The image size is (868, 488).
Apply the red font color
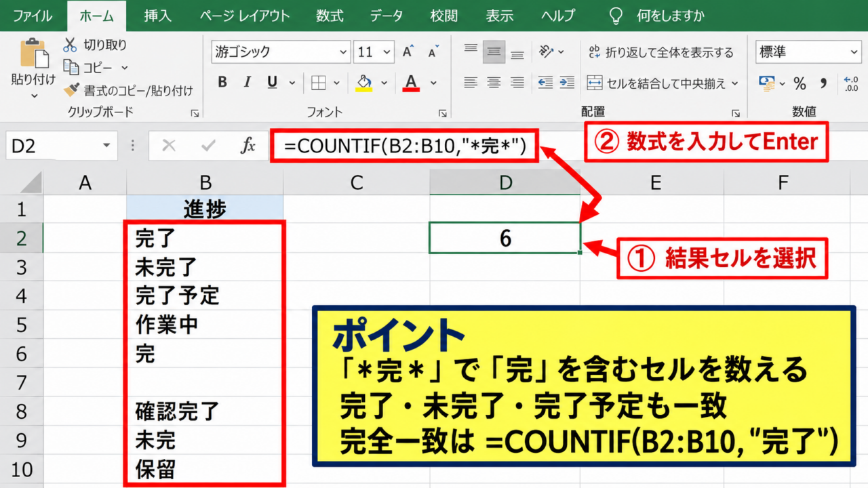click(x=411, y=83)
